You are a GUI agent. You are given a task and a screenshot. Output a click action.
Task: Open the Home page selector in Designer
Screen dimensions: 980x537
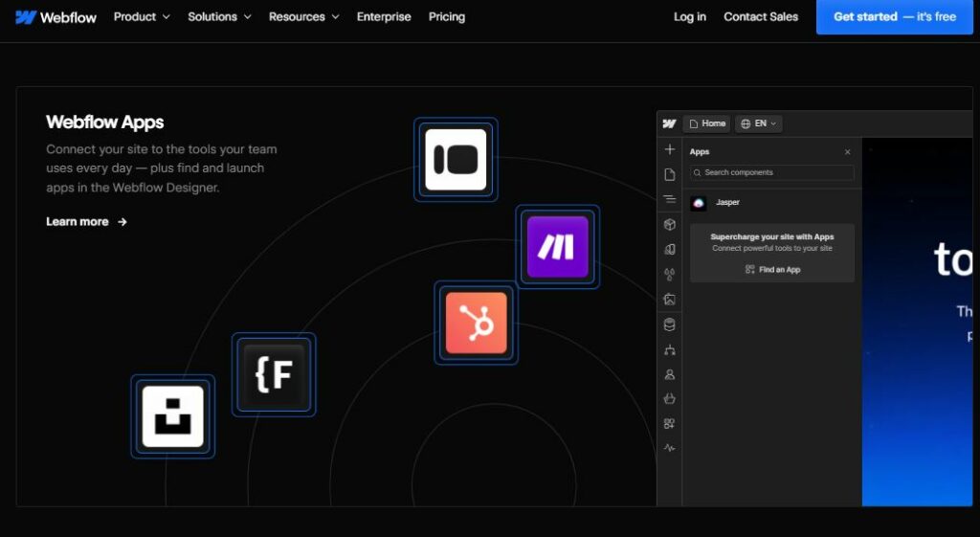point(707,123)
